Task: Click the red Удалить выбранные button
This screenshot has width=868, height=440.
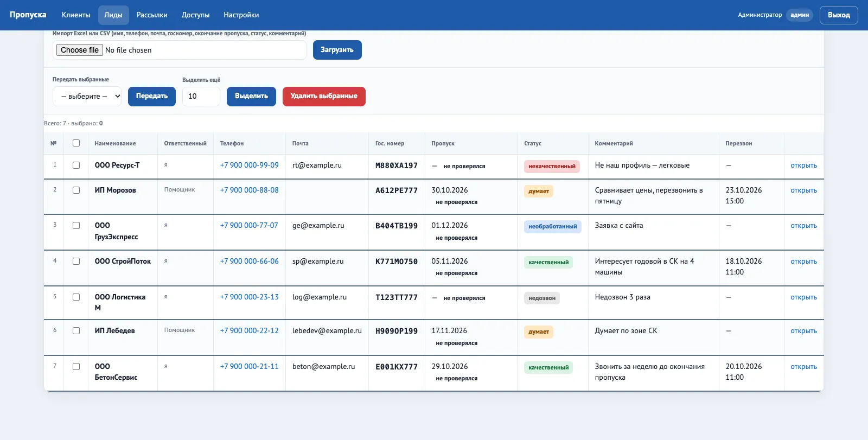Action: click(x=324, y=97)
